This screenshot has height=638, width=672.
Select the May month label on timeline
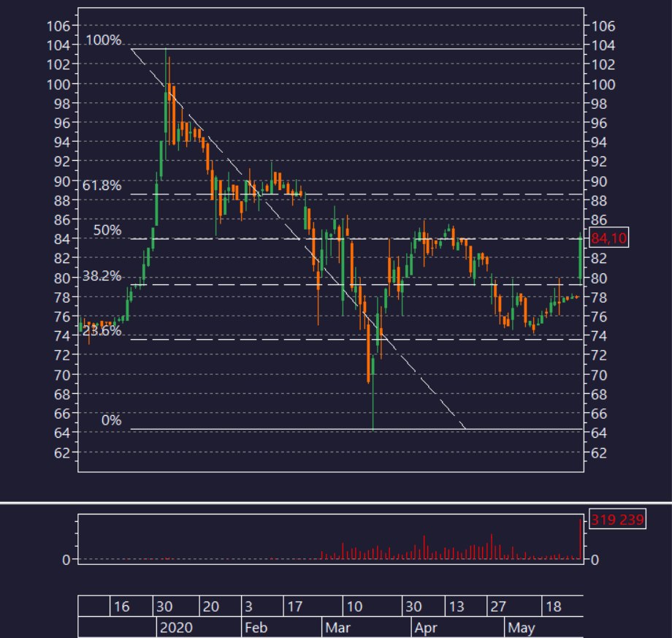(x=521, y=628)
